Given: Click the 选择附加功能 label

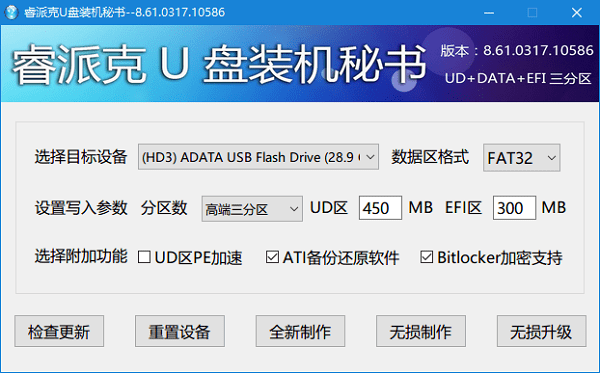Looking at the screenshot, I should (x=81, y=256).
